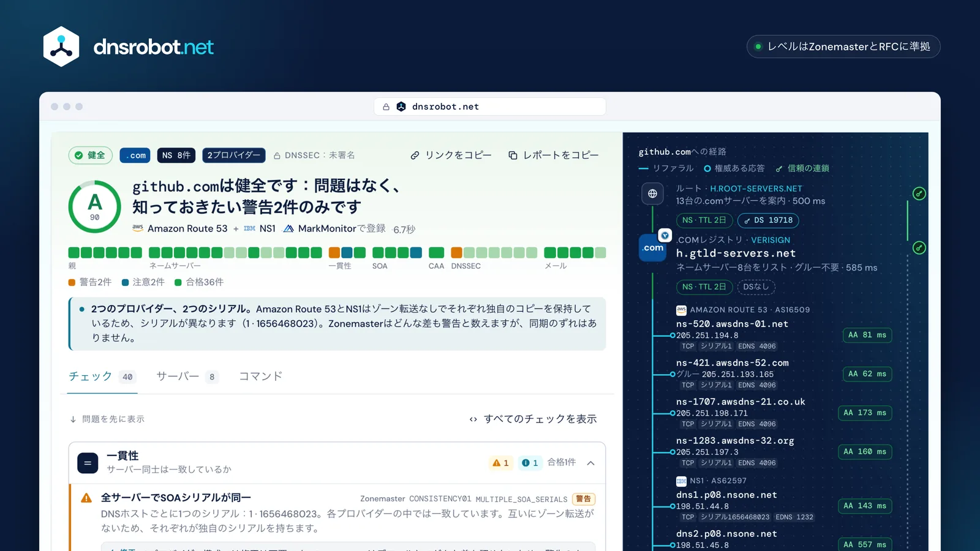Open the コマンド tab
The height and width of the screenshot is (551, 980).
(261, 377)
